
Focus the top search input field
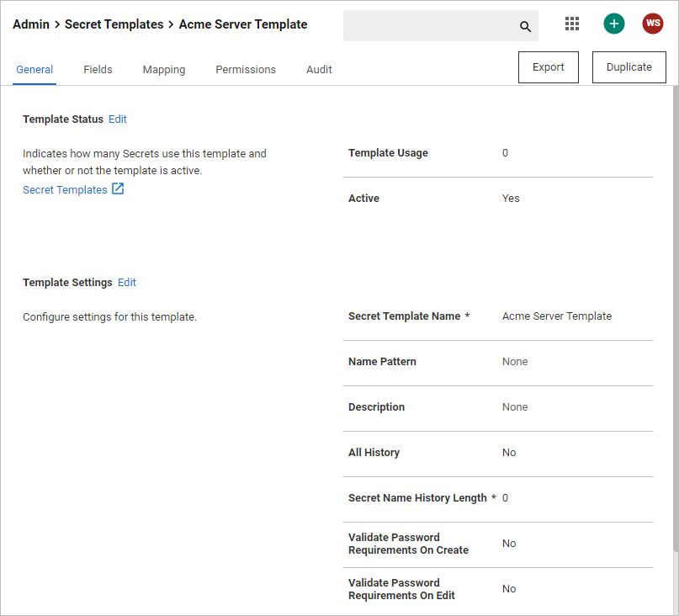pyautogui.click(x=429, y=26)
